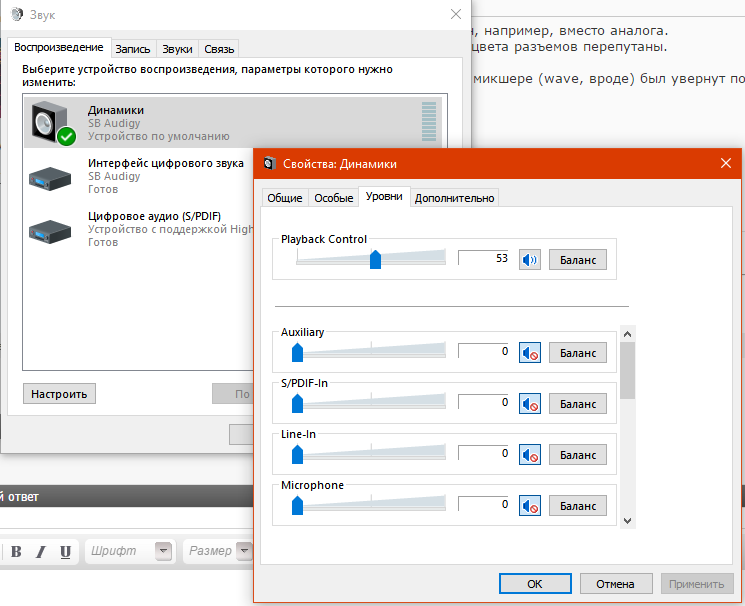
Task: Open the Запись tab in Sound window
Action: click(133, 48)
